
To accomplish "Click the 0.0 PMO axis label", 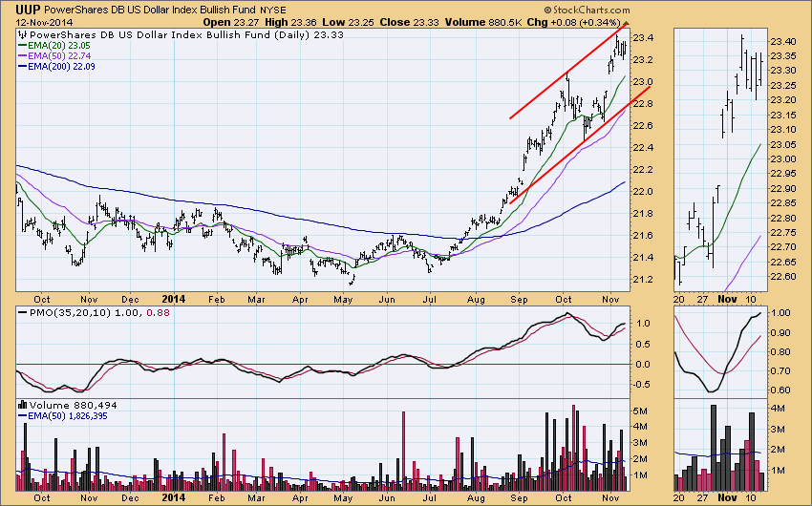I will (643, 365).
